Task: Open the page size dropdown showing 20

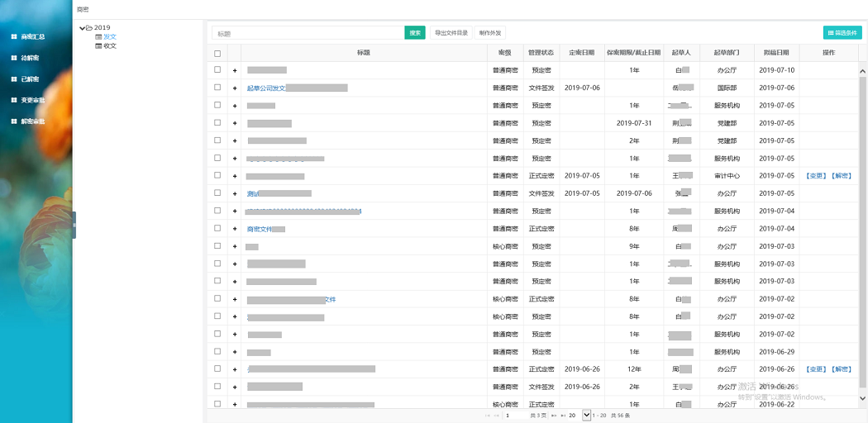Action: click(x=586, y=415)
